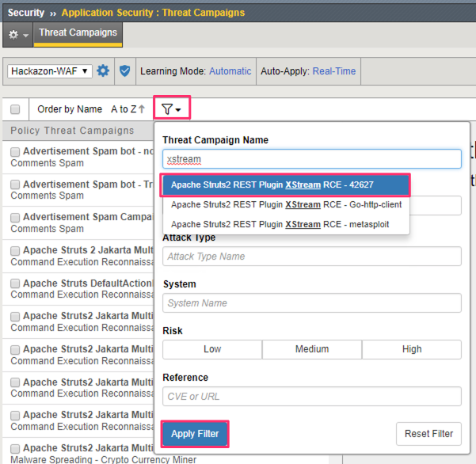The width and height of the screenshot is (476, 464).
Task: Check the last Apache Struts2 Jakarta row checkbox (Malware Spreading)
Action: click(x=15, y=448)
